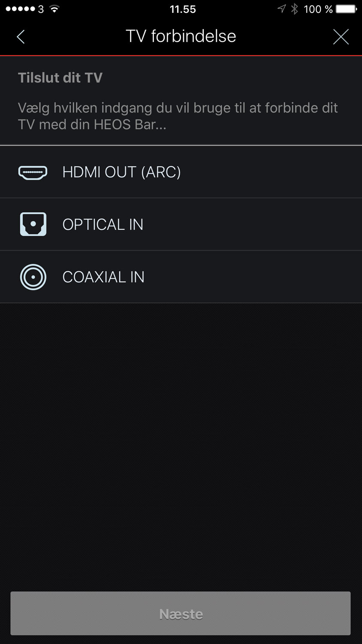Click the Næste button
Screen dimensions: 362x644
(181, 614)
